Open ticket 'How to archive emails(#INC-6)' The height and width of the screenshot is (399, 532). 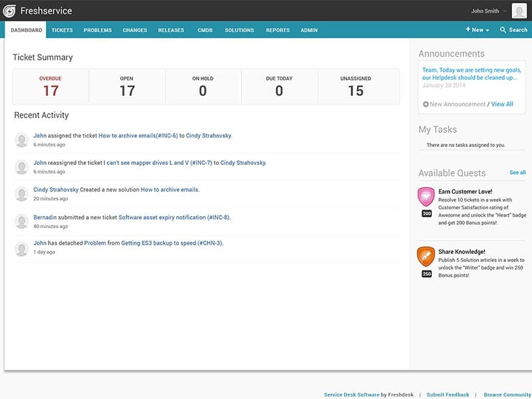138,136
